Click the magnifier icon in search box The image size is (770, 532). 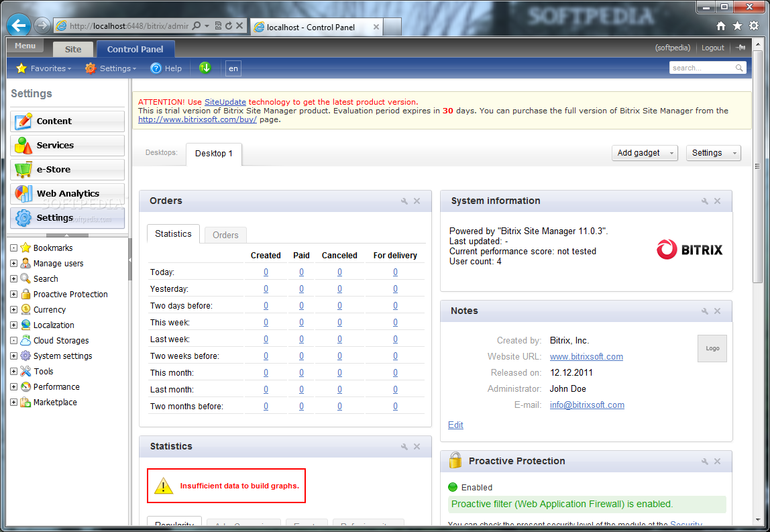tap(739, 68)
